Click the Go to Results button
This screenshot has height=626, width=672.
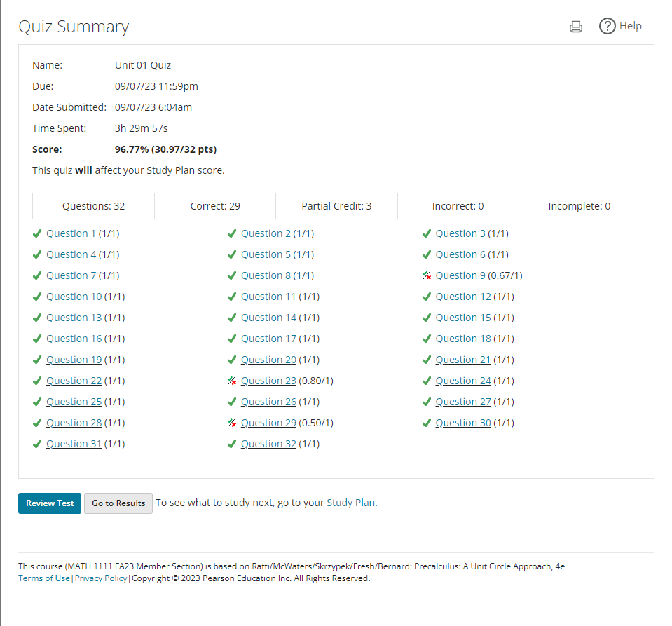click(118, 503)
